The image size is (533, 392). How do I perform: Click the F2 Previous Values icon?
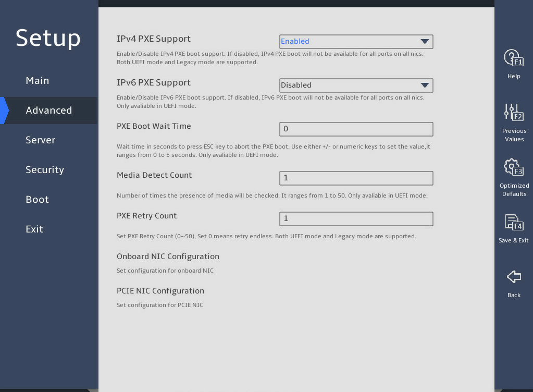click(514, 112)
